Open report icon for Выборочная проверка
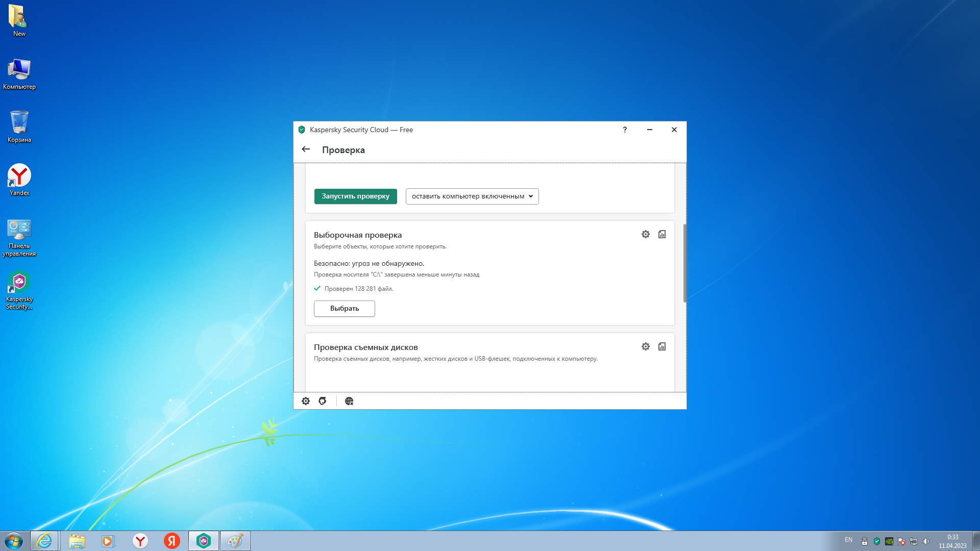Screen dimensions: 980x551 (662, 234)
